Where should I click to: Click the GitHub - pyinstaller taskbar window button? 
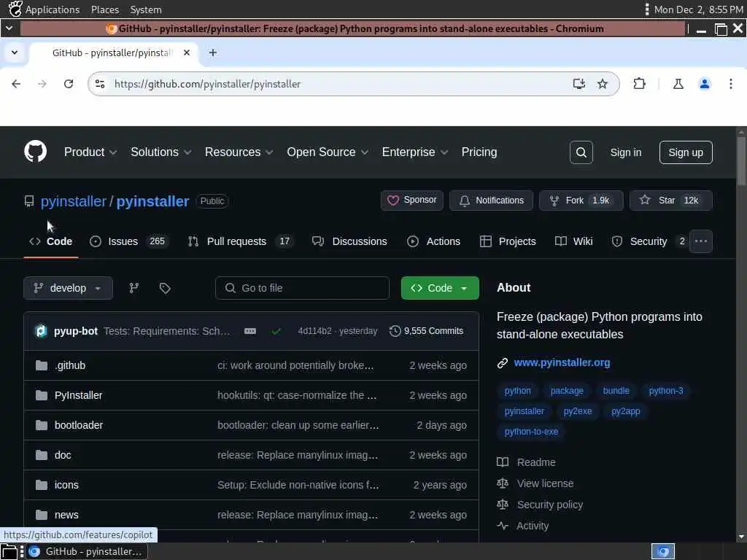click(87, 551)
